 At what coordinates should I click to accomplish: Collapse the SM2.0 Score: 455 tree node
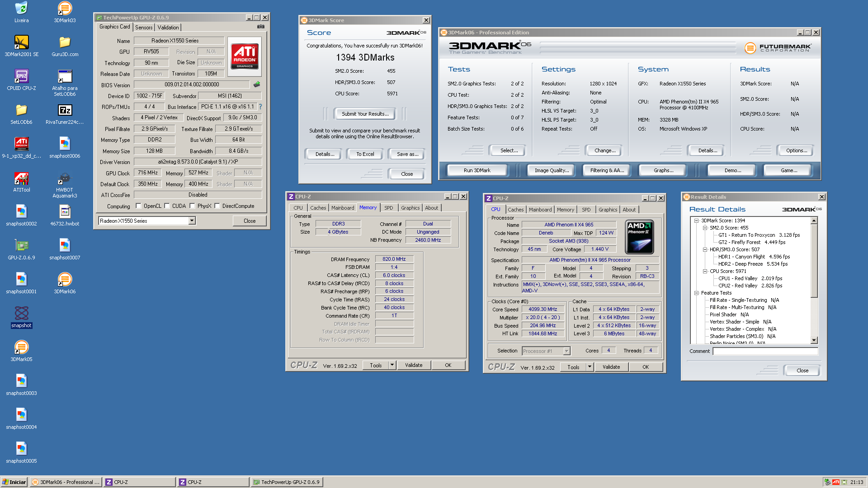(x=705, y=228)
